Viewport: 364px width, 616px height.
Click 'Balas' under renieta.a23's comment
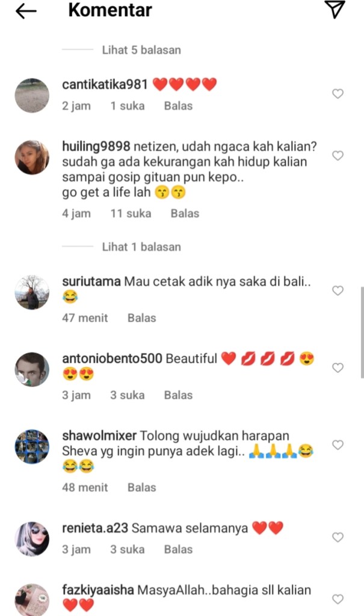pyautogui.click(x=178, y=549)
